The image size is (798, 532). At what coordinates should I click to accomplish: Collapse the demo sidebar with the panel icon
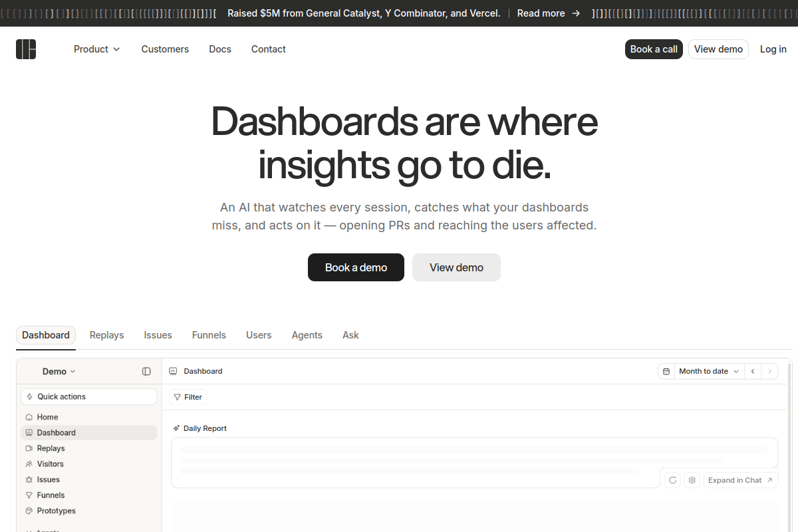point(146,372)
